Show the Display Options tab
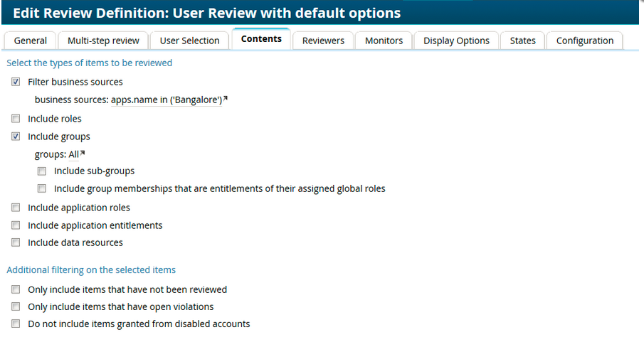The width and height of the screenshot is (644, 337). tap(456, 41)
